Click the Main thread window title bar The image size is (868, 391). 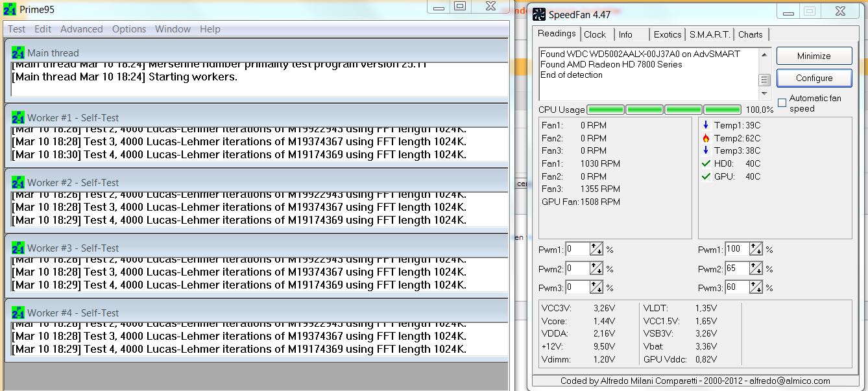point(256,53)
